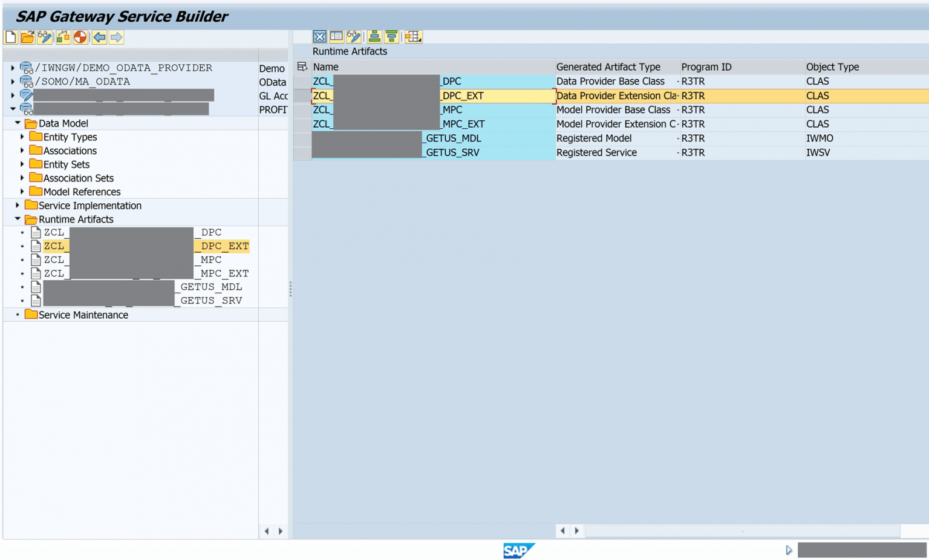929x560 pixels.
Task: Select the Service Maintenance node
Action: [82, 314]
